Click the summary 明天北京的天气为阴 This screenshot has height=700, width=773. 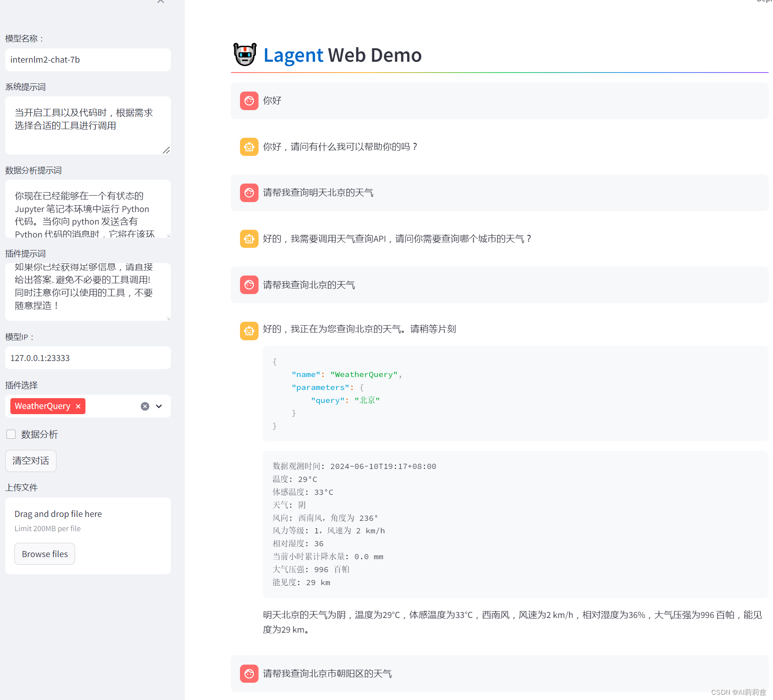click(x=512, y=622)
